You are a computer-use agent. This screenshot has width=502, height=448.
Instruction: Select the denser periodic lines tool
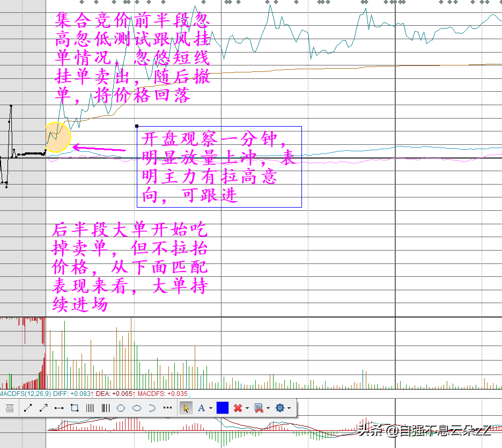(x=105, y=408)
